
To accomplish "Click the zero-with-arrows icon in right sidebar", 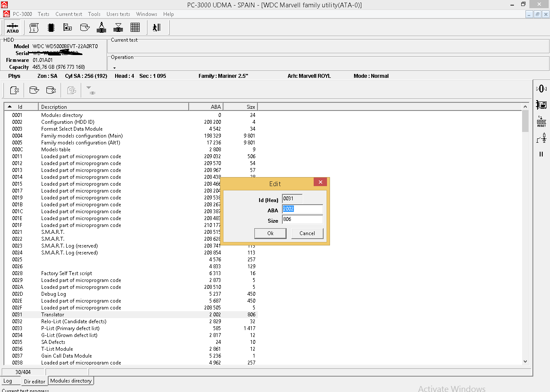I will pos(541,89).
